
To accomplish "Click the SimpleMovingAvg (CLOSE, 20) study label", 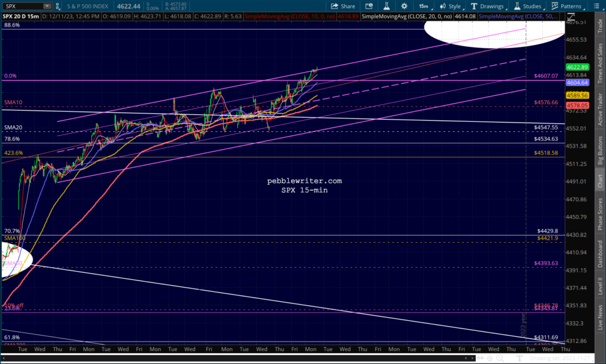I will pyautogui.click(x=407, y=16).
